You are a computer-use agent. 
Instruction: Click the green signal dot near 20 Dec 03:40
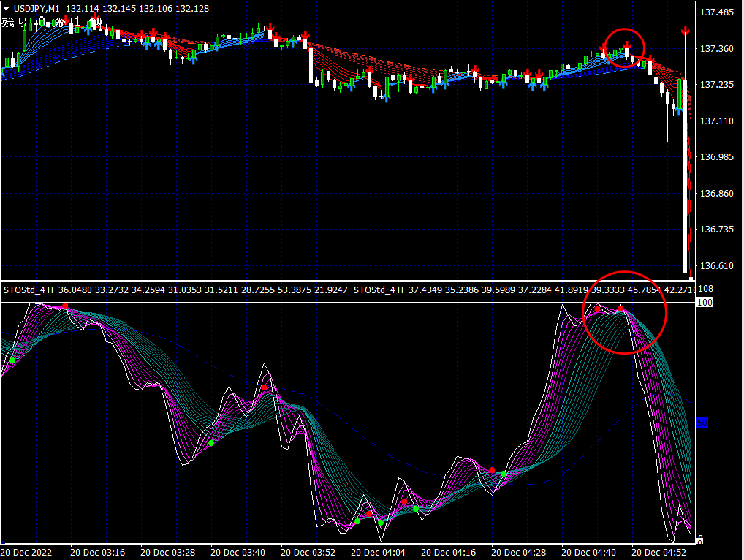point(211,443)
